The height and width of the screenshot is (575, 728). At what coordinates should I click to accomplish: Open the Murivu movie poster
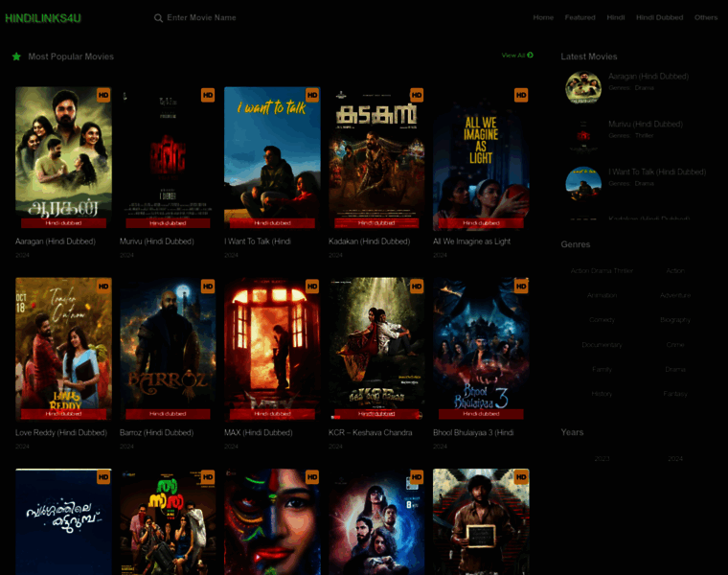[168, 158]
